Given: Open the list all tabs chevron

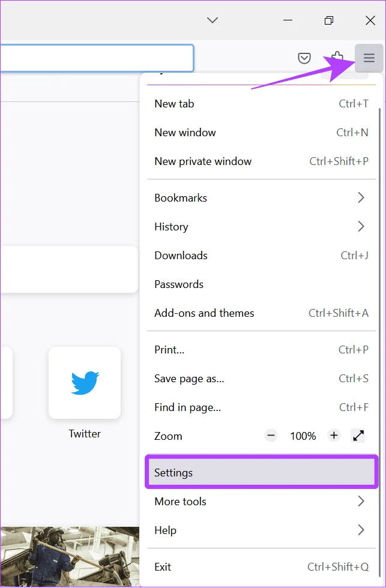Looking at the screenshot, I should [213, 20].
